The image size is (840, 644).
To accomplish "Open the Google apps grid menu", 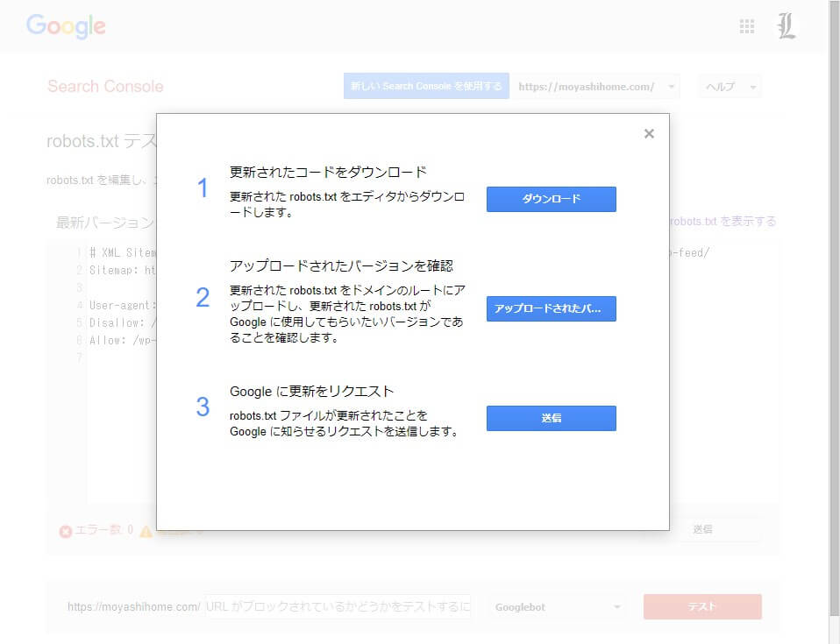I will tap(747, 26).
